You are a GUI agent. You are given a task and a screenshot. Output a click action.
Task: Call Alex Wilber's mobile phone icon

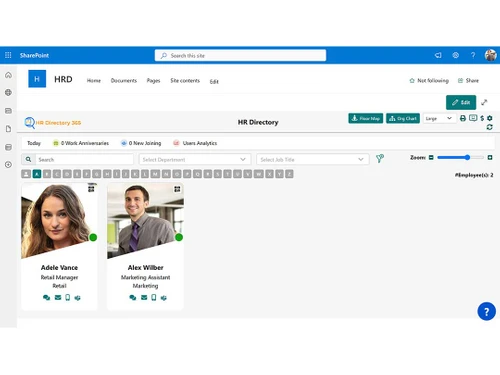tap(154, 297)
